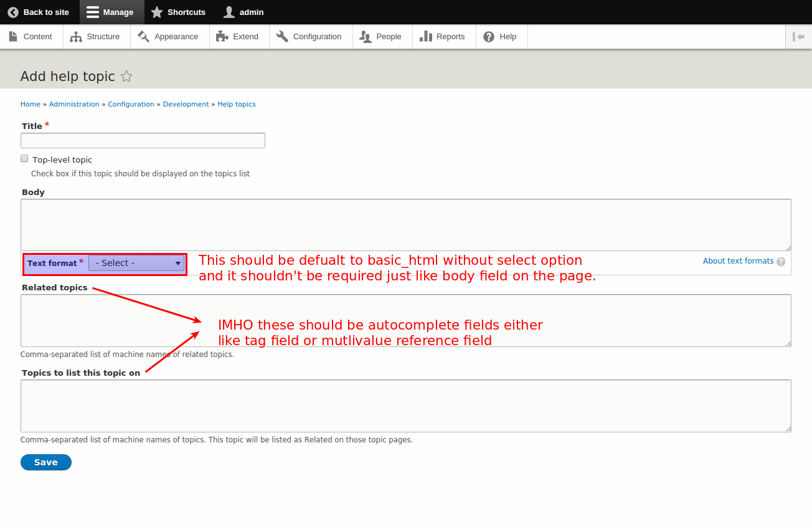
Task: Click the Reports bar-chart icon
Action: click(x=427, y=36)
